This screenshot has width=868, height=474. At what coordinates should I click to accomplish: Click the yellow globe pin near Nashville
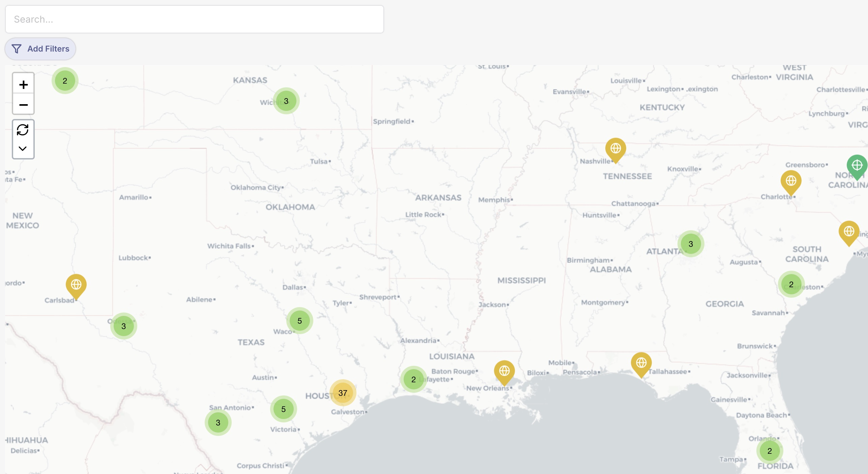coord(615,149)
